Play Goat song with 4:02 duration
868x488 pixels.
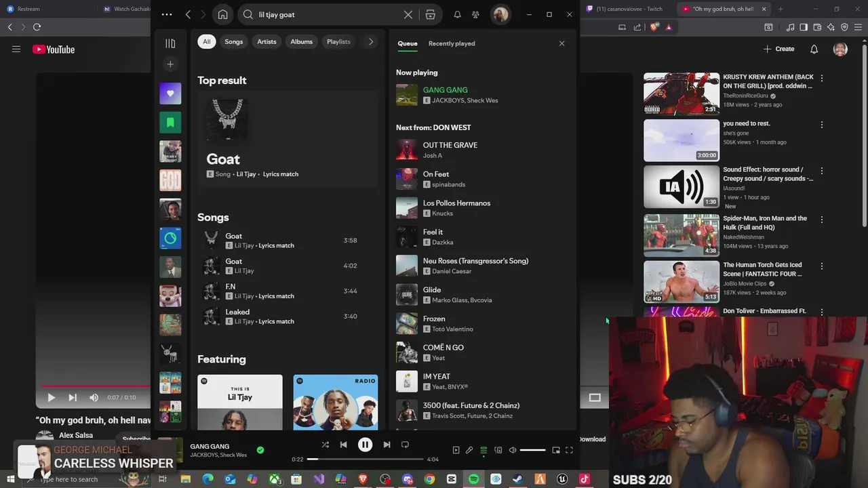click(288, 266)
